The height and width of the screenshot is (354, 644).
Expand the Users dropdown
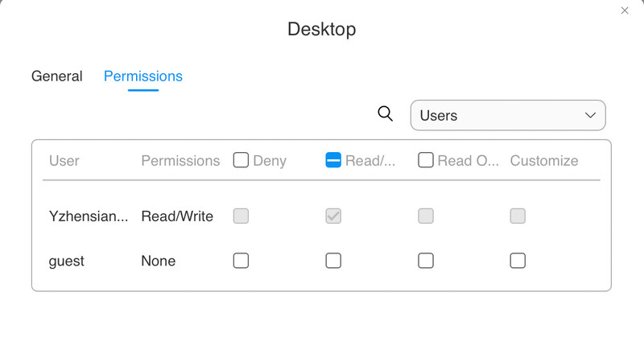pyautogui.click(x=508, y=115)
